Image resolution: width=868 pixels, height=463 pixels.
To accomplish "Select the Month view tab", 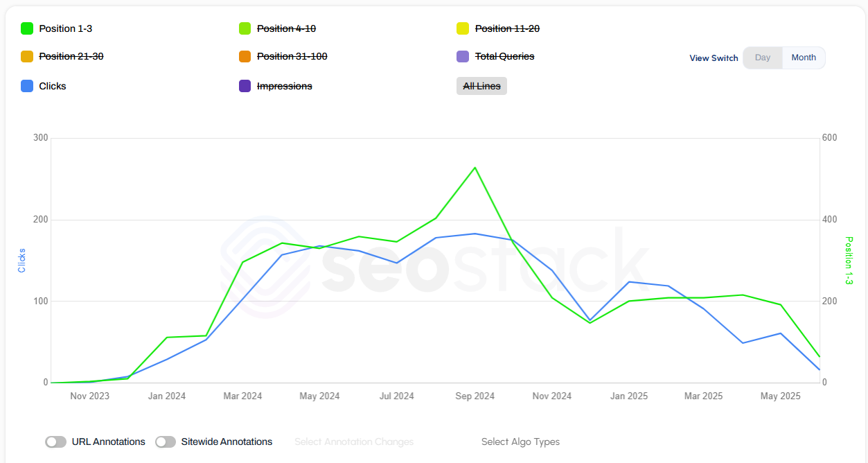I will coord(803,58).
